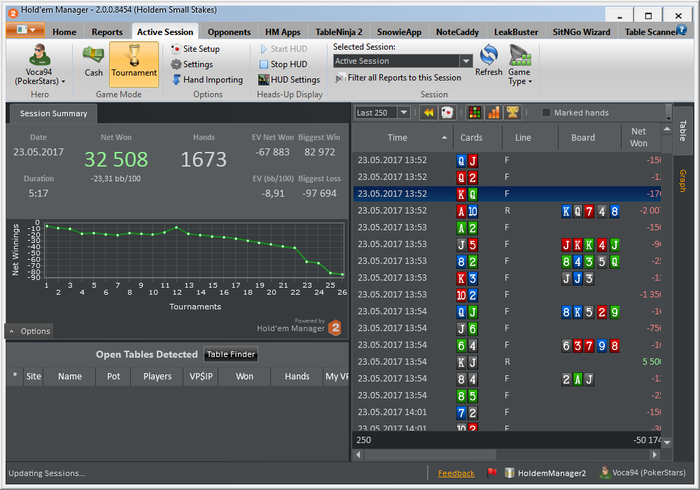Click the horizontal scrollbar right arrow
Screen dimensions: 700x490
coord(654,455)
